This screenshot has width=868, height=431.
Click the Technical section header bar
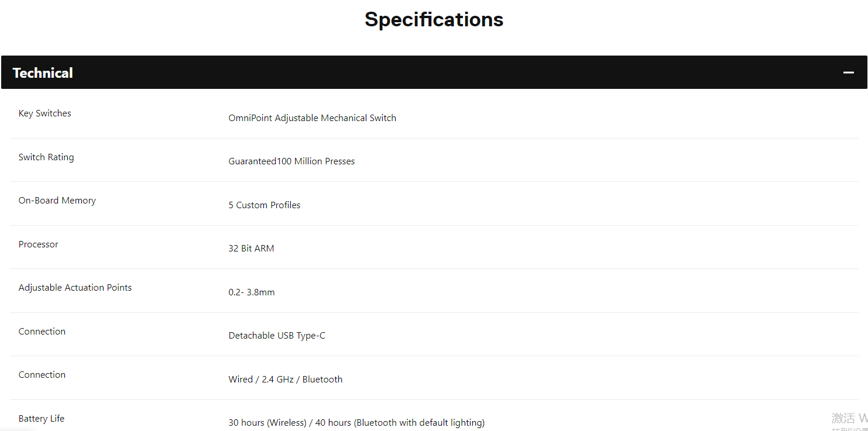[434, 73]
